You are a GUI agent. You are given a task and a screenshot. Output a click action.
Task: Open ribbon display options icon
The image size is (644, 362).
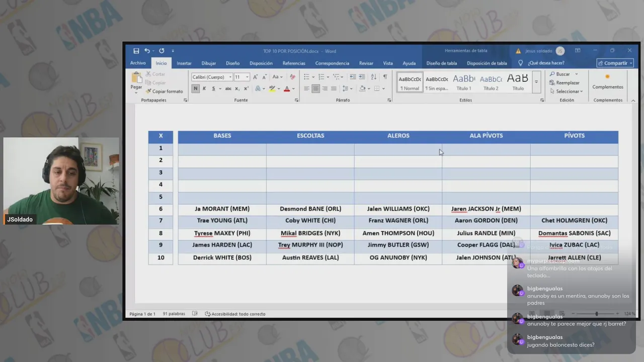[578, 51]
